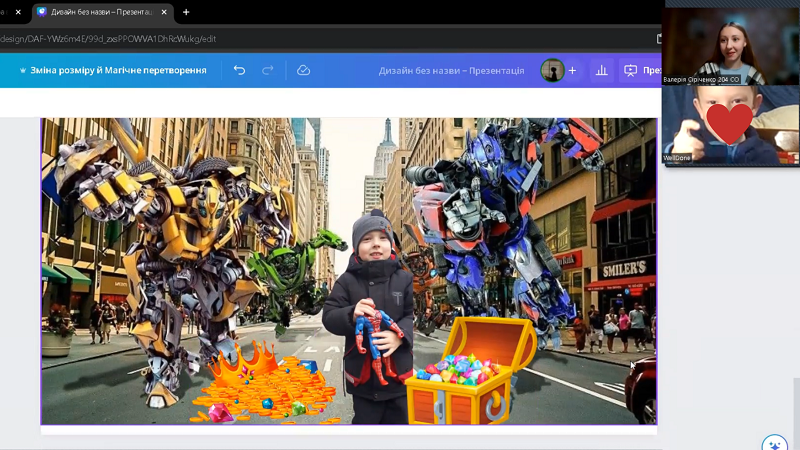Screen dimensions: 800x450
Task: Click the redo arrow icon
Action: 267,70
